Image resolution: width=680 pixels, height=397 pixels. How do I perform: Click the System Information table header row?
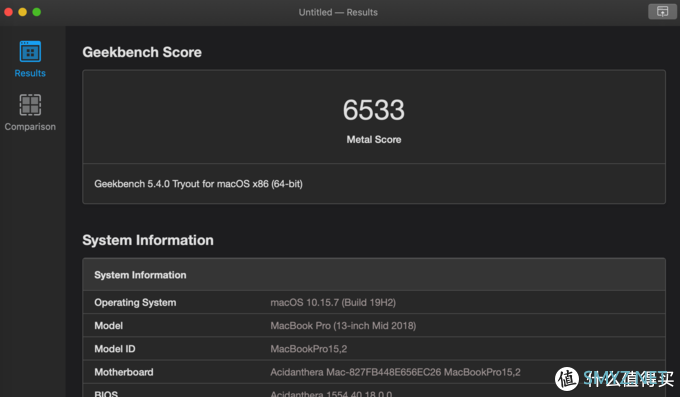tap(374, 275)
